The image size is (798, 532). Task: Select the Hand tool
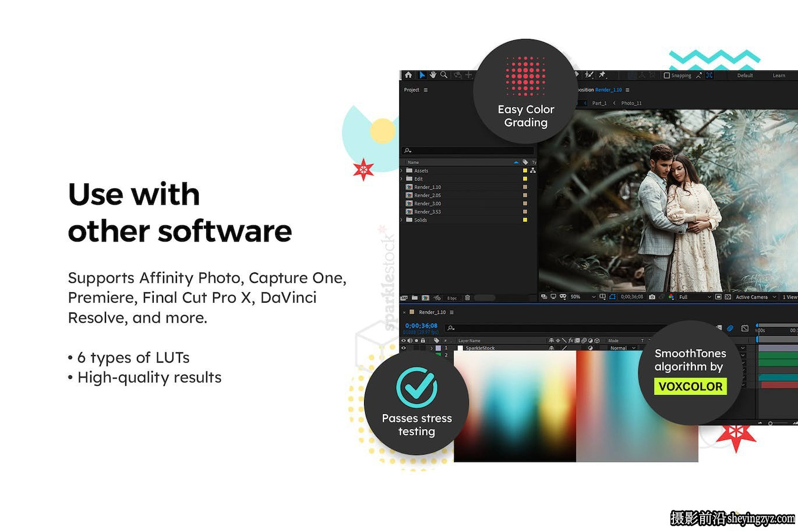tap(433, 75)
